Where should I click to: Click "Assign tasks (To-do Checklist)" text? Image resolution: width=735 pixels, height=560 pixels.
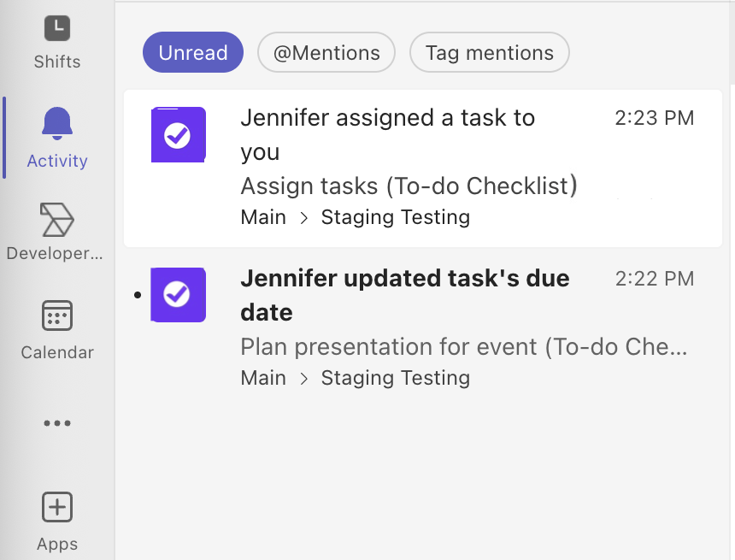pyautogui.click(x=409, y=186)
